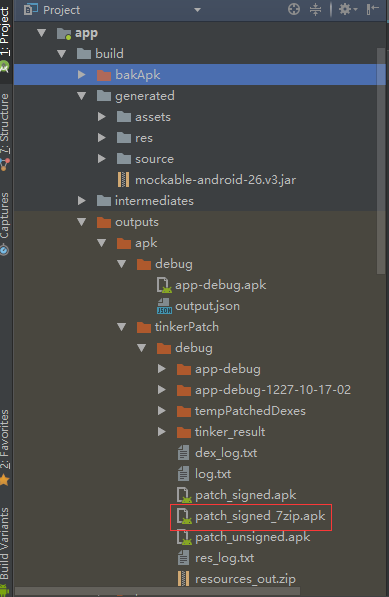This screenshot has height=597, width=389.
Task: Collapse the apk folder arrow
Action: (x=101, y=243)
